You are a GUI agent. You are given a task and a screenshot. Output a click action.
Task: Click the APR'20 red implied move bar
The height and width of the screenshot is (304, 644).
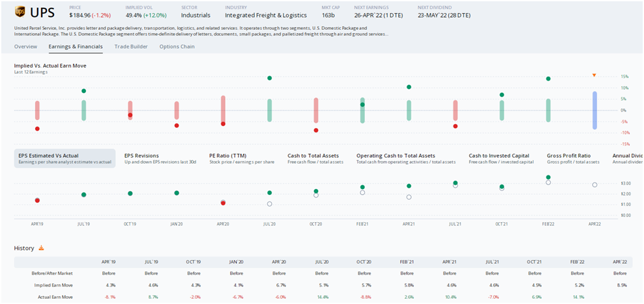pyautogui.click(x=223, y=110)
